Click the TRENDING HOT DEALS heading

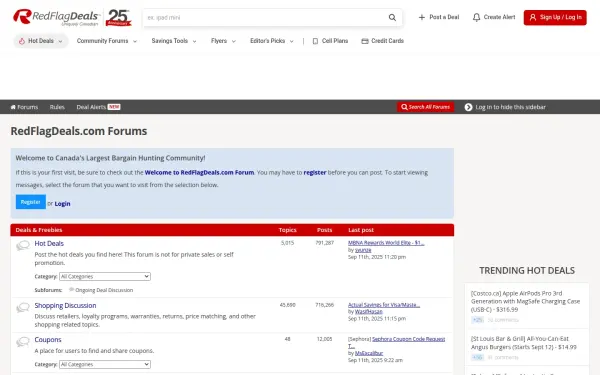(x=527, y=271)
